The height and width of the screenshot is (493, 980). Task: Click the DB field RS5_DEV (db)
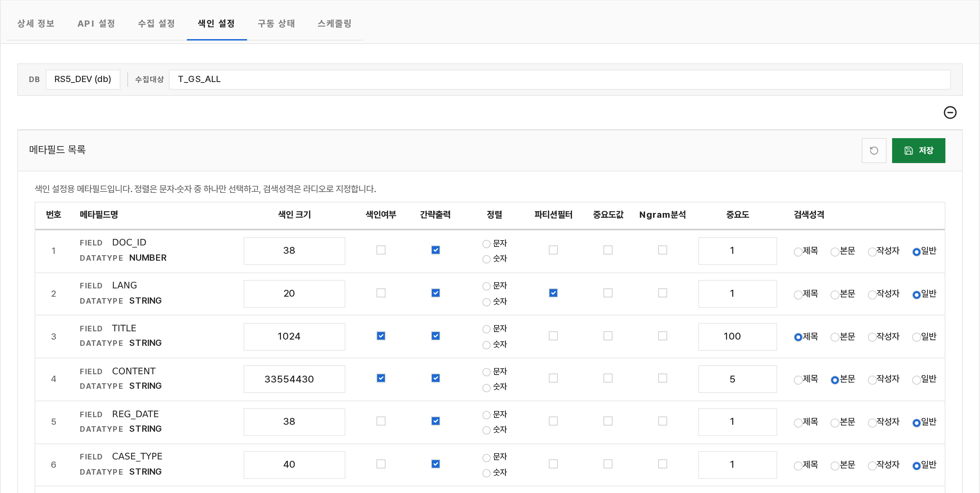(x=83, y=79)
